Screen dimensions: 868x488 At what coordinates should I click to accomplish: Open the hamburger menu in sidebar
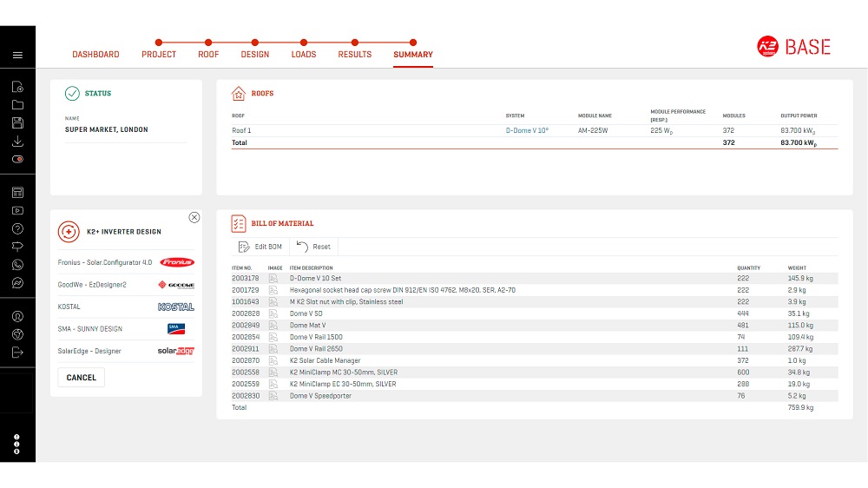17,55
